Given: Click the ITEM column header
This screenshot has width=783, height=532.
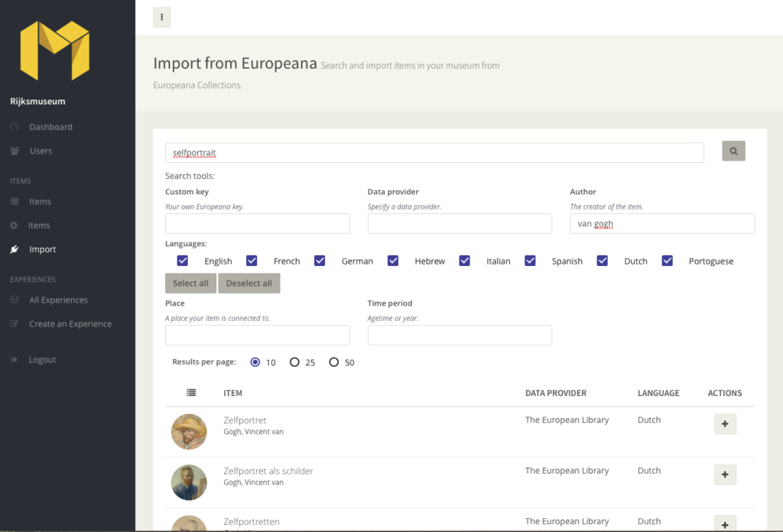Looking at the screenshot, I should [x=232, y=393].
